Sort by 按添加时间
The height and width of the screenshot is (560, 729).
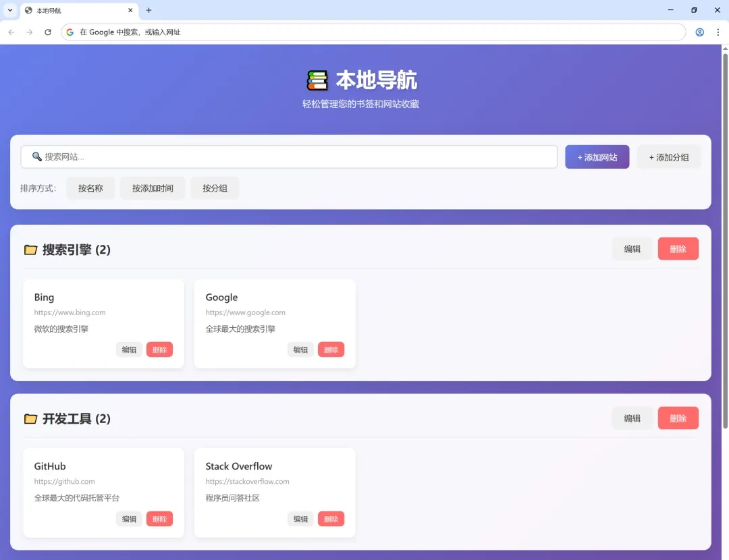pyautogui.click(x=153, y=188)
